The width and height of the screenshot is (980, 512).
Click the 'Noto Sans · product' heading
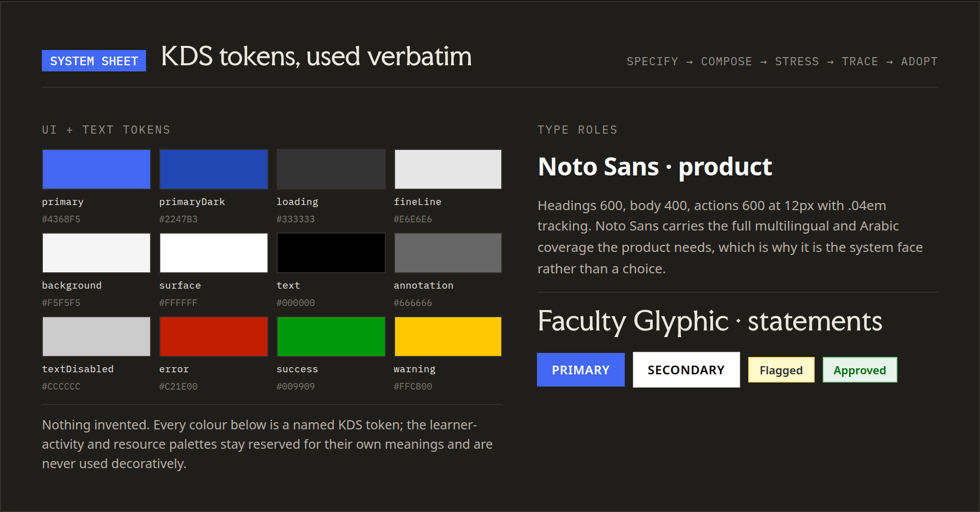(x=655, y=167)
